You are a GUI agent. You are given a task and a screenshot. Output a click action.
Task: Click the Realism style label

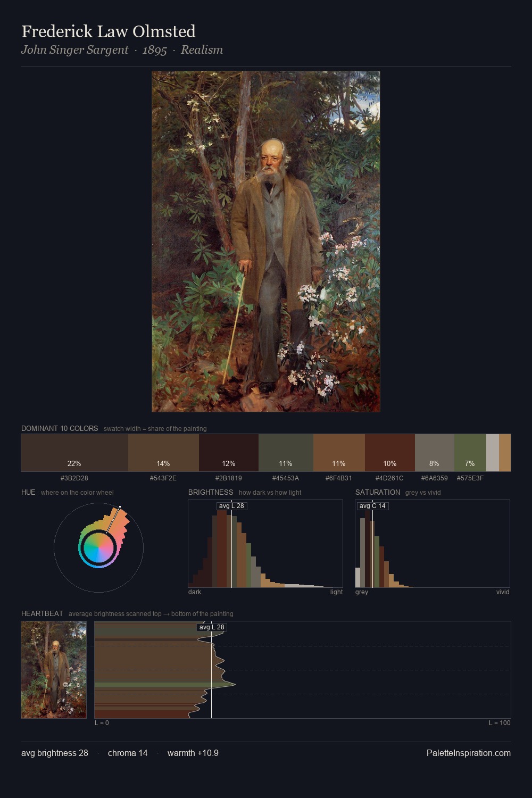pyautogui.click(x=202, y=50)
